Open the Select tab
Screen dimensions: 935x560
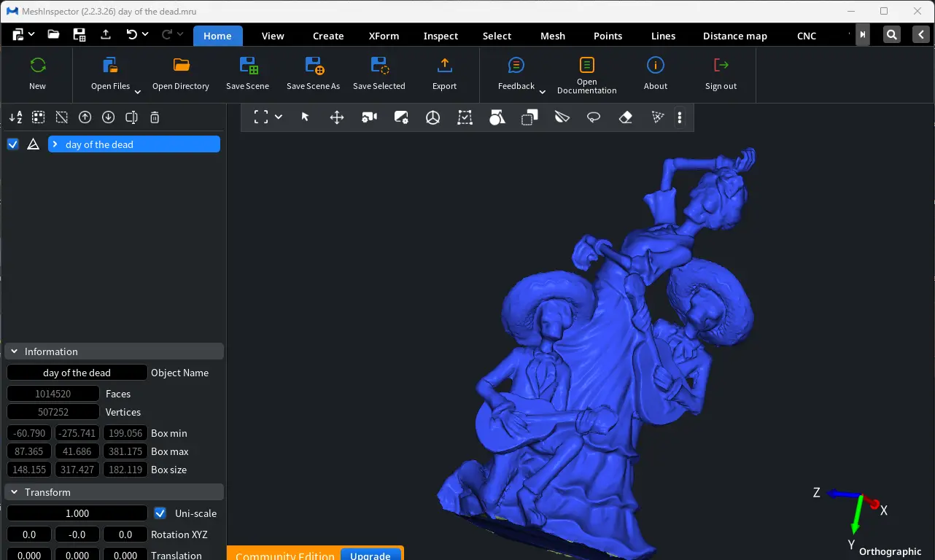pyautogui.click(x=497, y=36)
